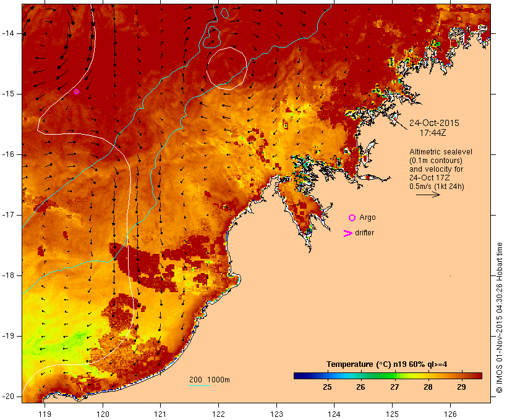The height and width of the screenshot is (420, 507).
Task: Click the latitude axis label -14
Action: tap(8, 33)
